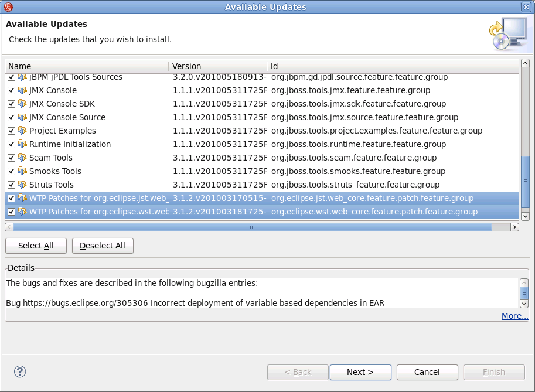Click the Deselect All button
The image size is (535, 392).
pos(103,246)
